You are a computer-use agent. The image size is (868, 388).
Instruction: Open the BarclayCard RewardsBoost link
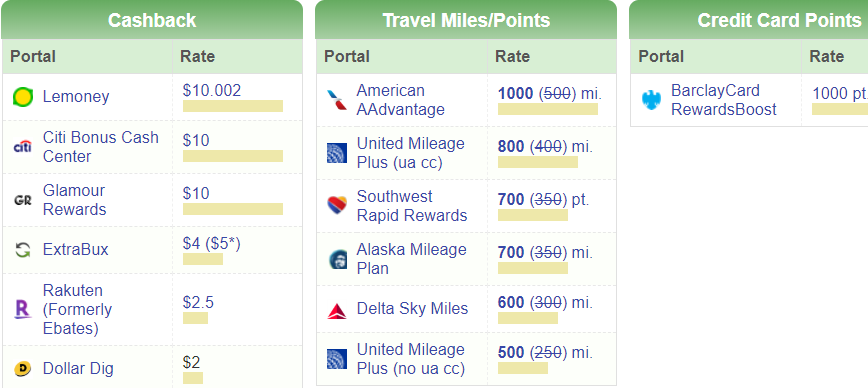pyautogui.click(x=724, y=100)
